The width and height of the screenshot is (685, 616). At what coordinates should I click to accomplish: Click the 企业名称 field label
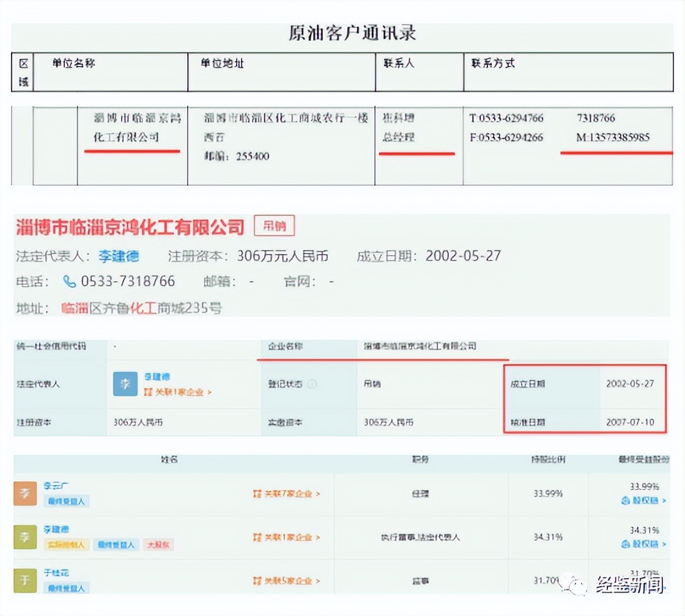(x=285, y=346)
